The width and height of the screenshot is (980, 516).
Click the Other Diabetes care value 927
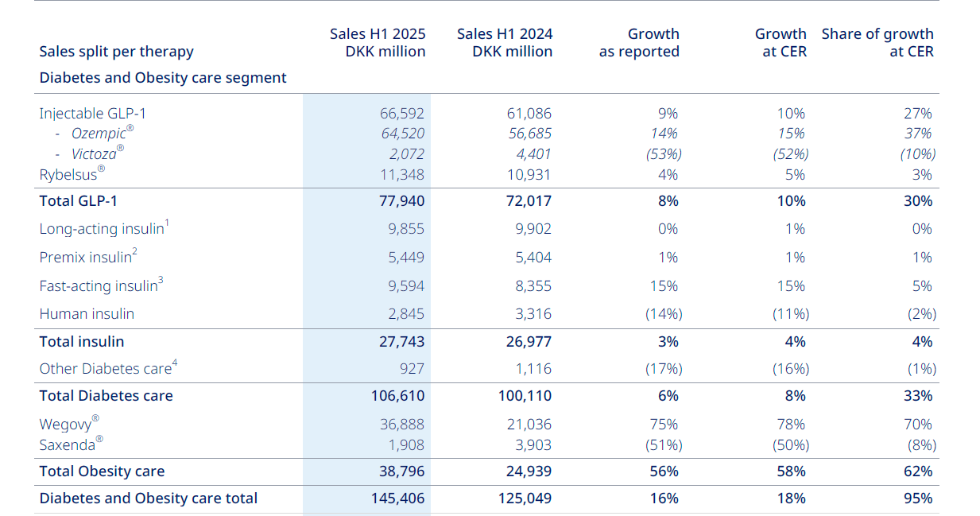[x=413, y=369]
